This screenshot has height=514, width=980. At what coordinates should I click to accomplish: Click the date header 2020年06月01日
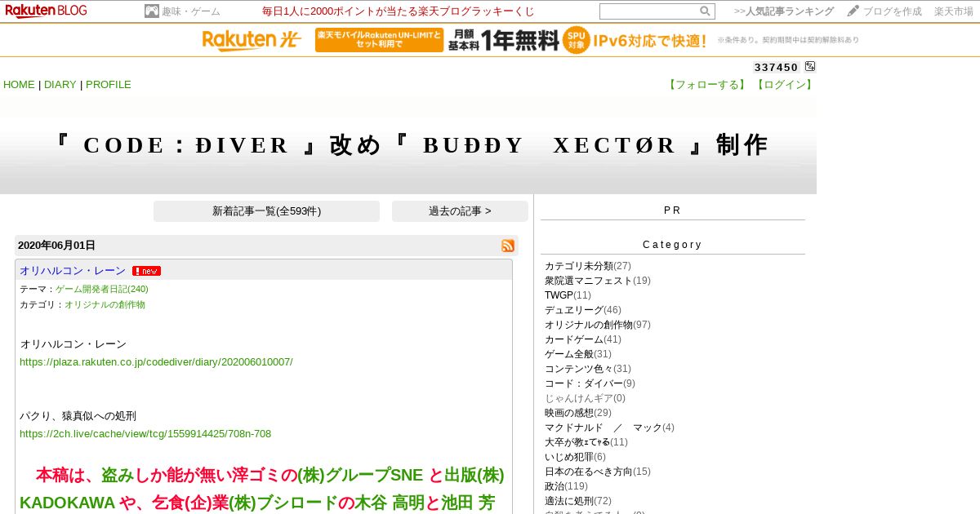56,246
